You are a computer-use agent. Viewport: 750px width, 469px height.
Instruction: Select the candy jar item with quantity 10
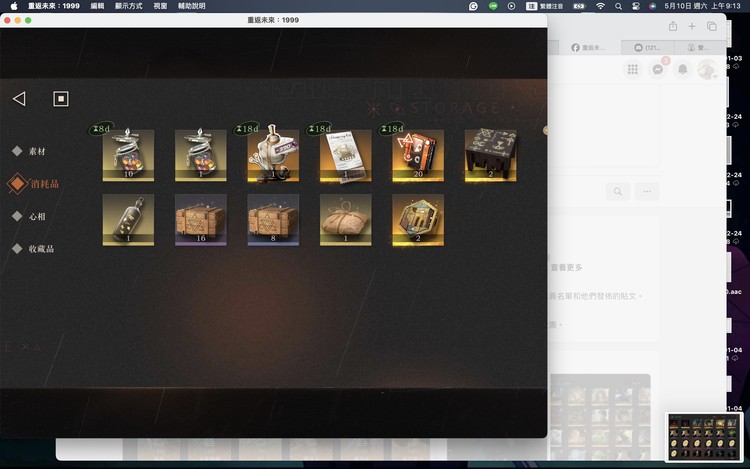tap(128, 154)
